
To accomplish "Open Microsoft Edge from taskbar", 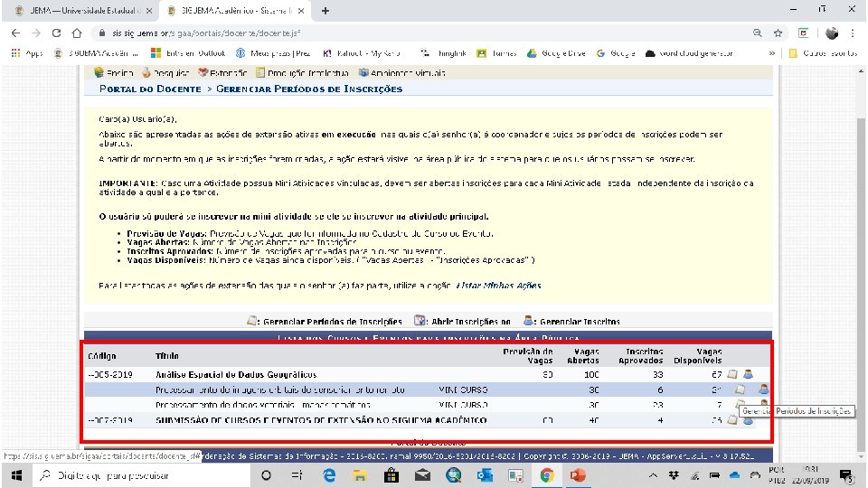I will [x=329, y=475].
